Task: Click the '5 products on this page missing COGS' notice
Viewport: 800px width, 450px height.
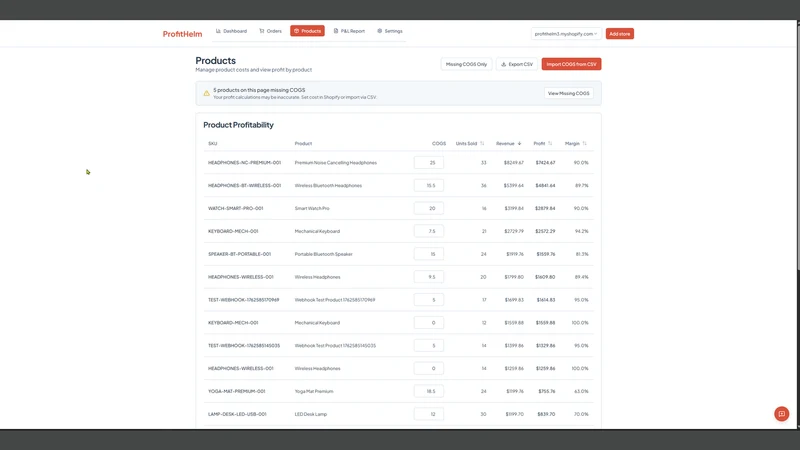Action: coord(259,90)
